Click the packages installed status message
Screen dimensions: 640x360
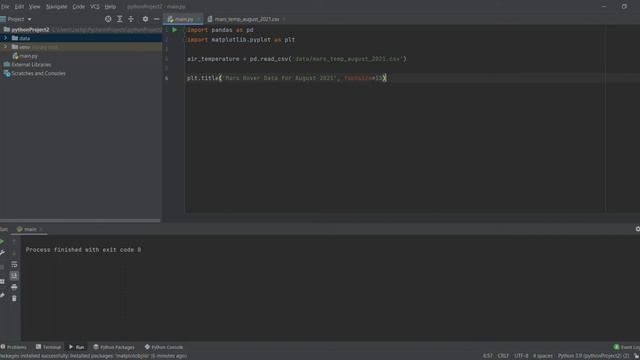click(x=93, y=356)
